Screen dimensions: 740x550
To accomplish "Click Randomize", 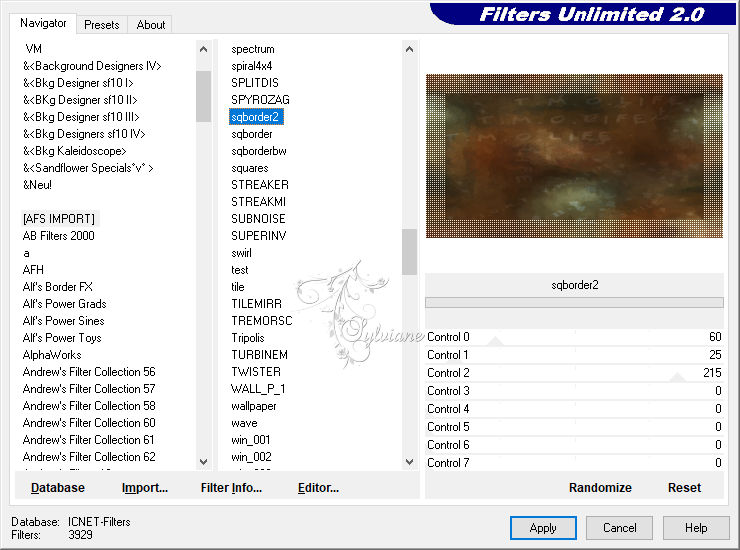I will click(600, 488).
